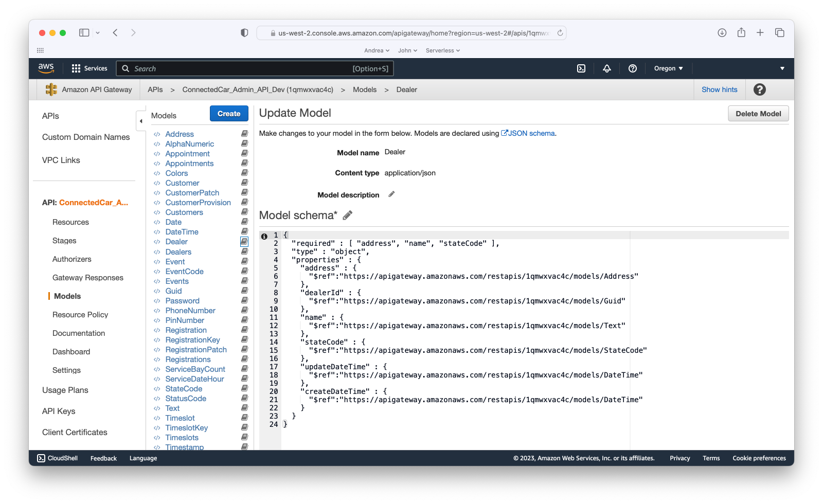The image size is (823, 504).
Task: Open the Serverless bookmarks folder dropdown
Action: (x=442, y=50)
